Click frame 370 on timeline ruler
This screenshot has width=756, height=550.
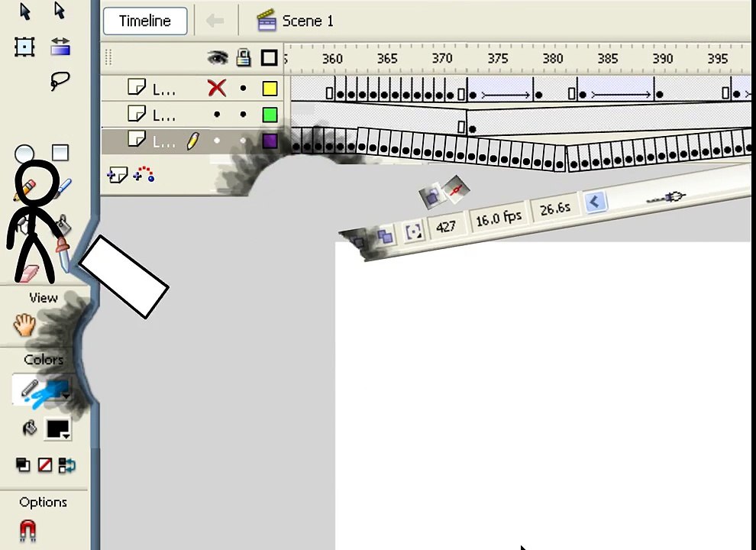click(442, 58)
